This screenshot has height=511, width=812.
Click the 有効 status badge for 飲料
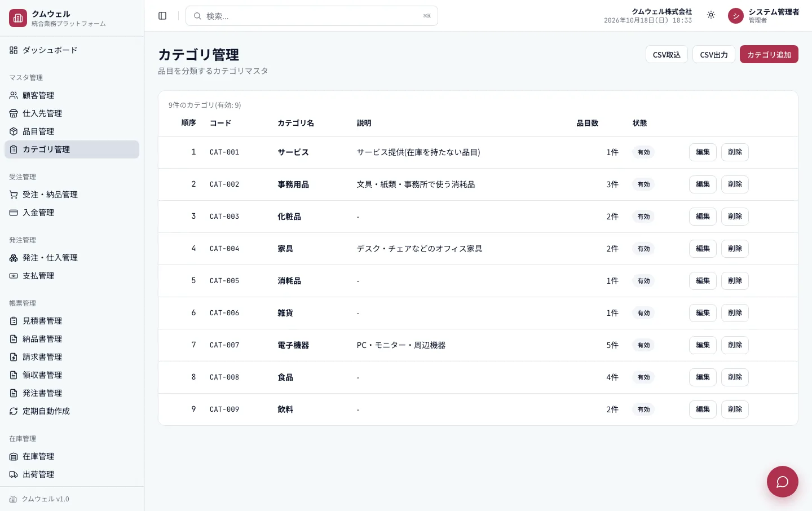point(643,409)
